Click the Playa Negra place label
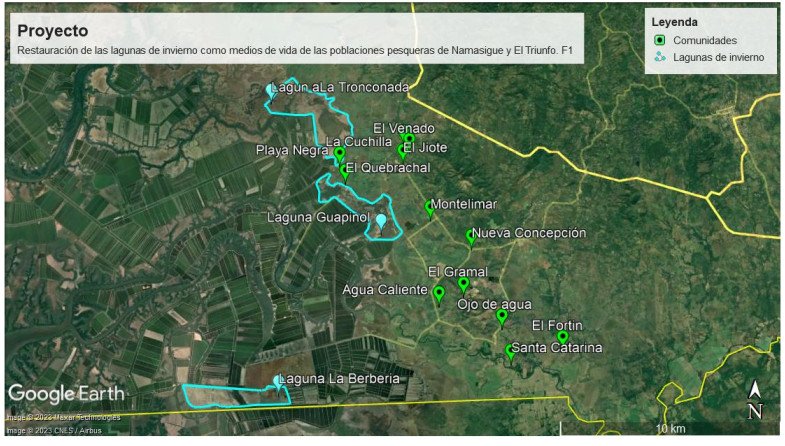This screenshot has height=446, width=785. [x=292, y=150]
